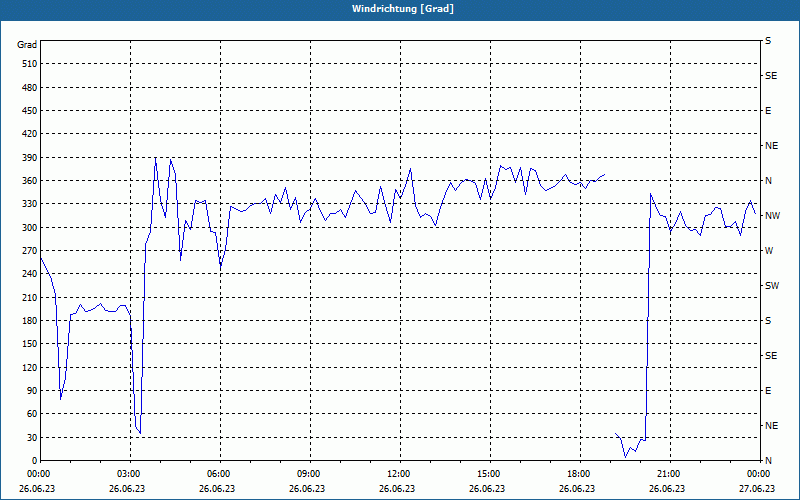
Task: Select the 270 degree axis label
Action: click(x=29, y=251)
